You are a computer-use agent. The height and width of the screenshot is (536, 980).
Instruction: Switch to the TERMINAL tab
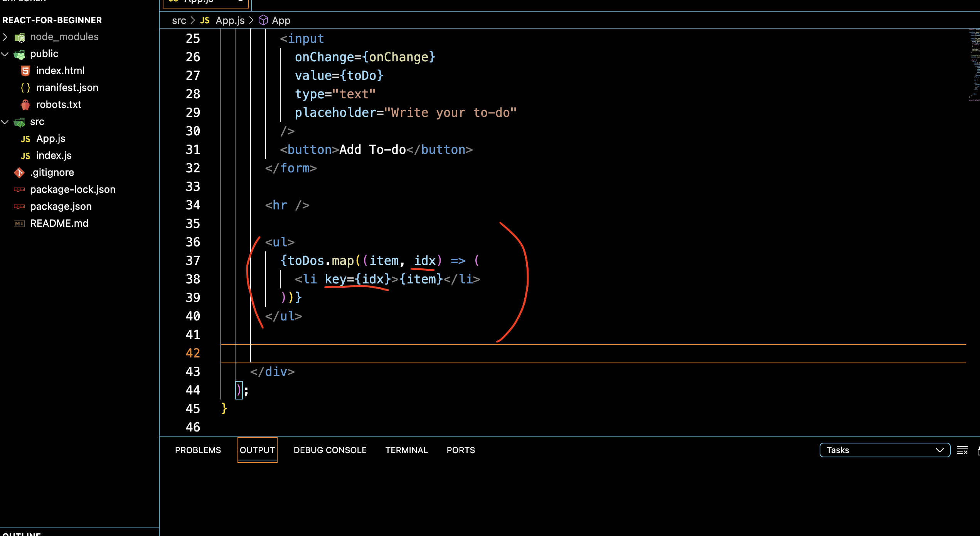click(406, 450)
